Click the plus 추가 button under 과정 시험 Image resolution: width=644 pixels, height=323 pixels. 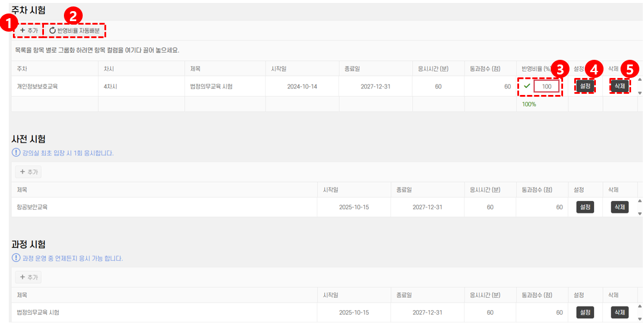pyautogui.click(x=28, y=277)
